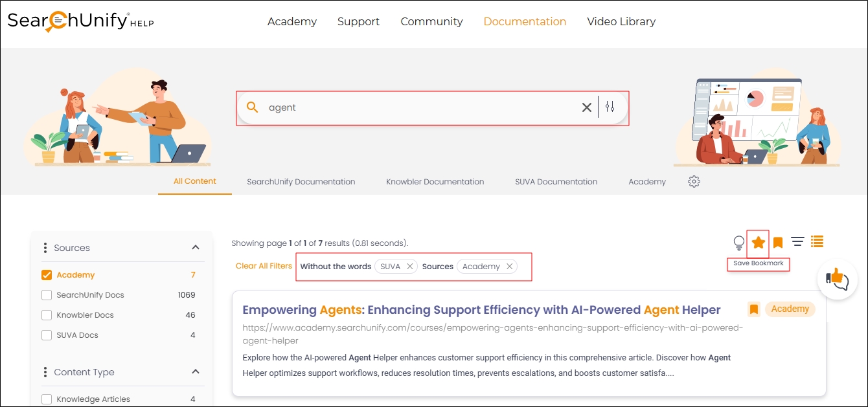The height and width of the screenshot is (407, 868).
Task: Click the Clear All Filters link
Action: 264,266
